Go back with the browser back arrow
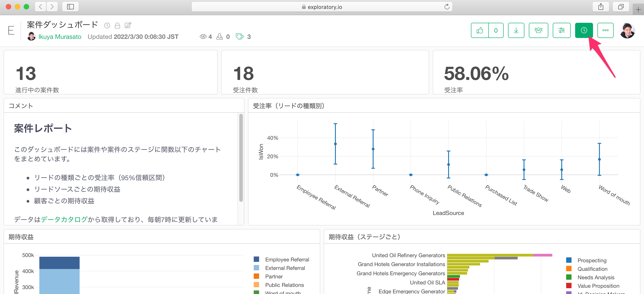 40,7
